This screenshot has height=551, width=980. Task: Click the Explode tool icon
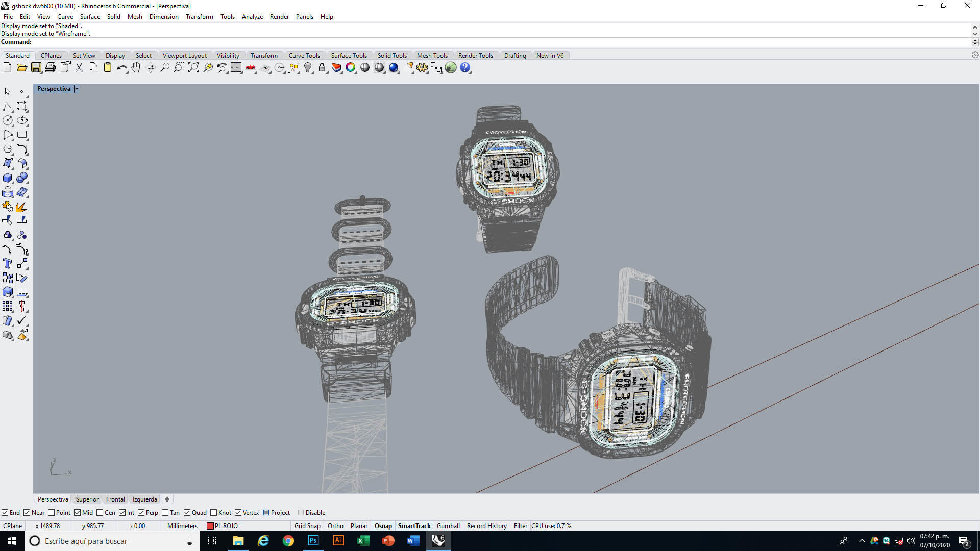pyautogui.click(x=22, y=207)
